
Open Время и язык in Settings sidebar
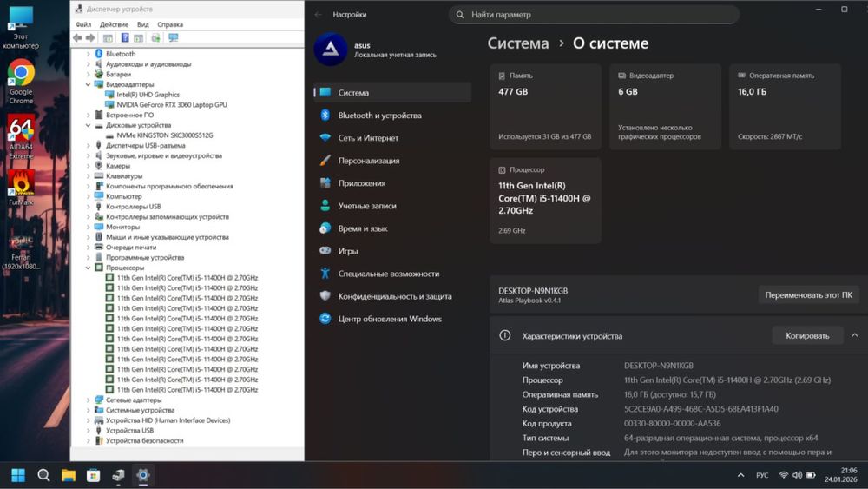pos(392,228)
